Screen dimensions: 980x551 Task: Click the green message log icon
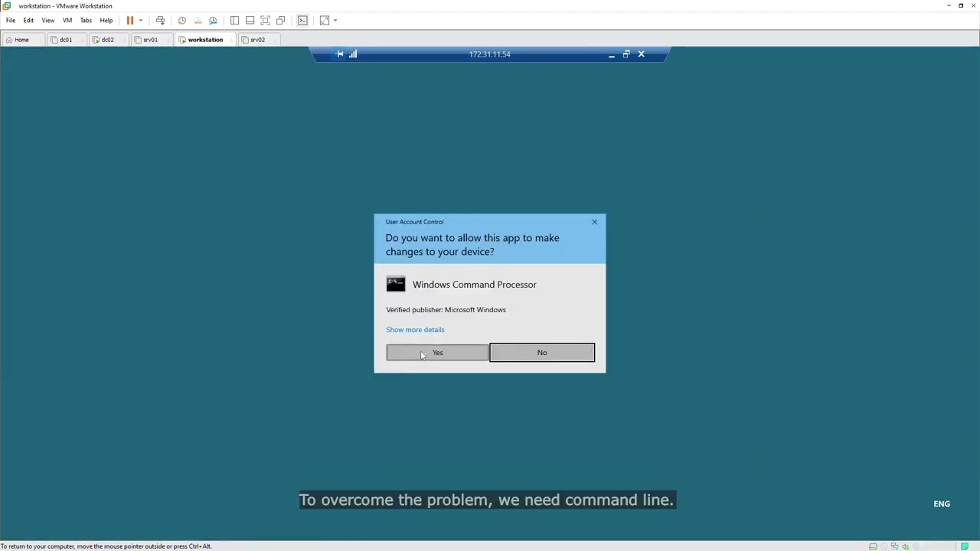pyautogui.click(x=965, y=546)
